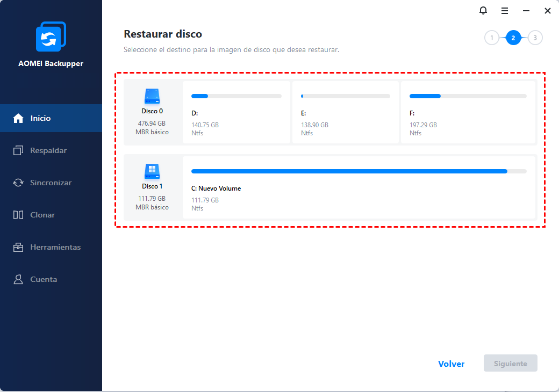Open notifications bell icon
The width and height of the screenshot is (559, 392).
click(483, 11)
